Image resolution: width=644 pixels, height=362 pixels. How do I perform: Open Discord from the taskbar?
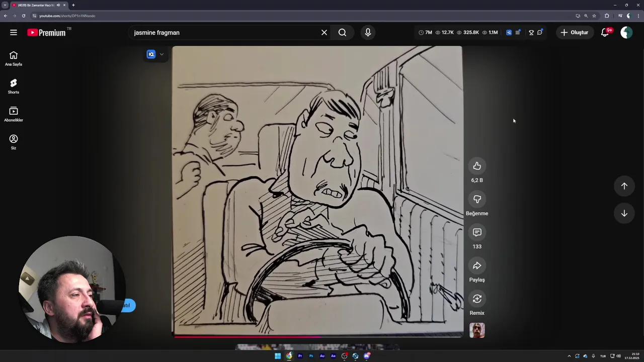(x=367, y=356)
